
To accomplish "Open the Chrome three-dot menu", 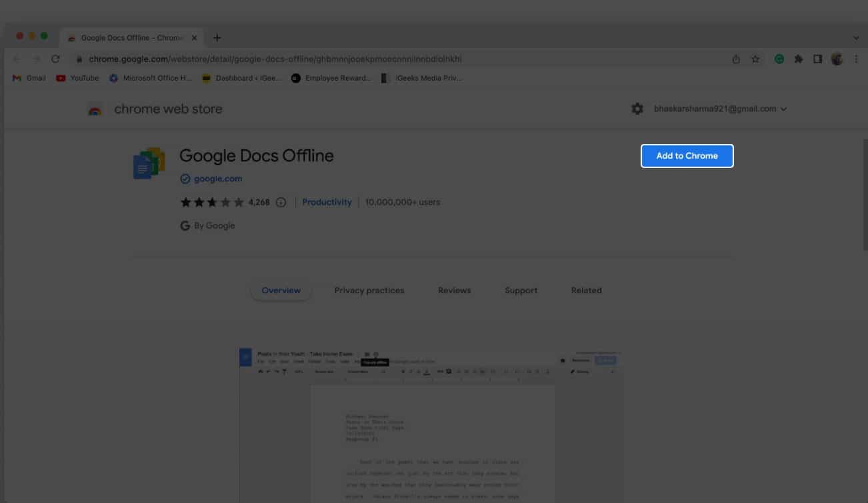I will tap(856, 59).
